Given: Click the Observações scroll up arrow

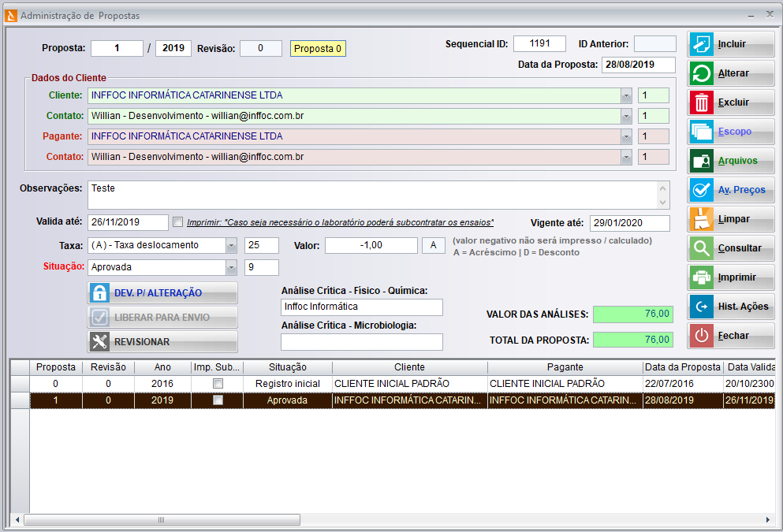Looking at the screenshot, I should tap(662, 188).
